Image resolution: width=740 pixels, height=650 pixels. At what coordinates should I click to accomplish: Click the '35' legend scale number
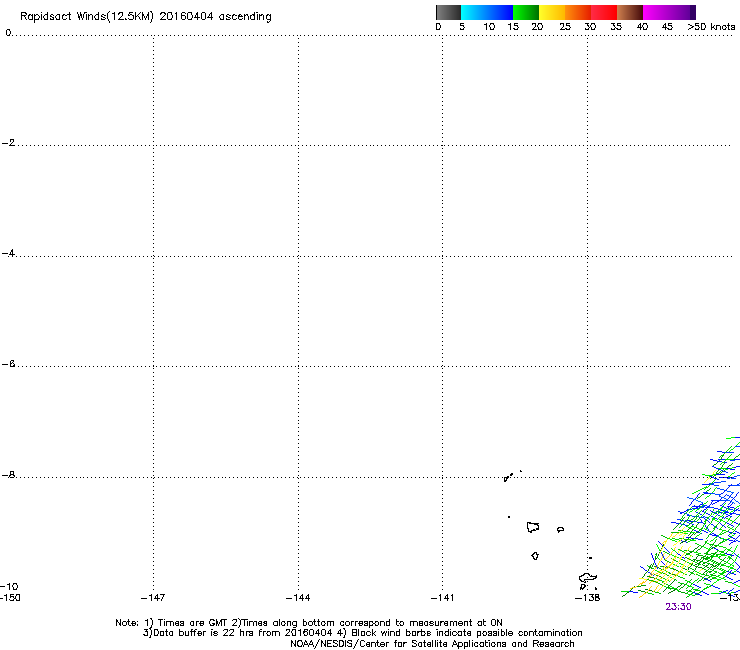coord(616,27)
